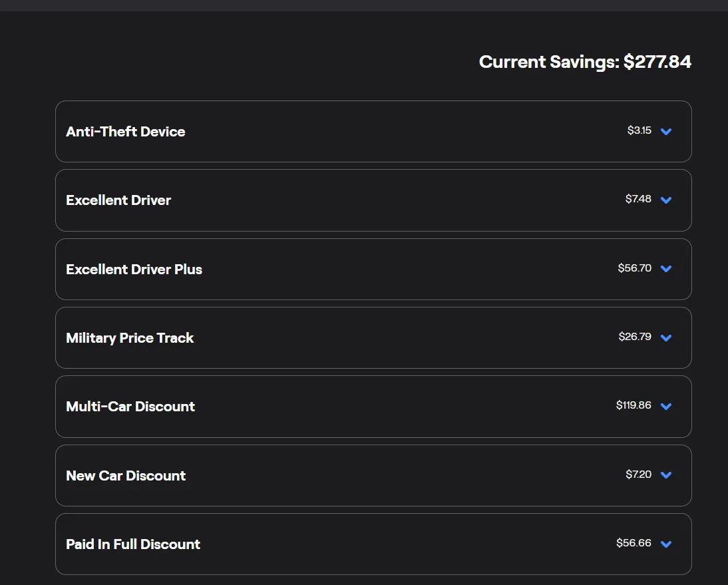Expand the Excellent Driver discount details
Screen dimensions: 728x585
[666, 200]
